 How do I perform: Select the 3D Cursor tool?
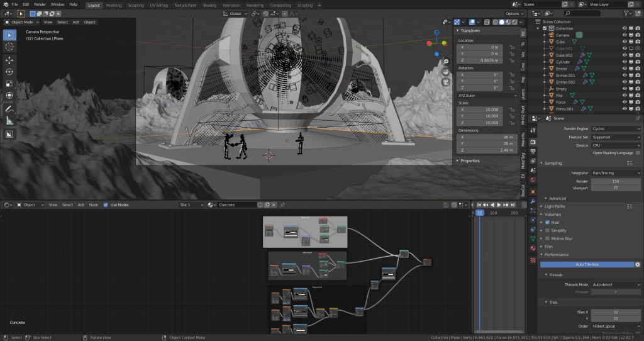9,47
